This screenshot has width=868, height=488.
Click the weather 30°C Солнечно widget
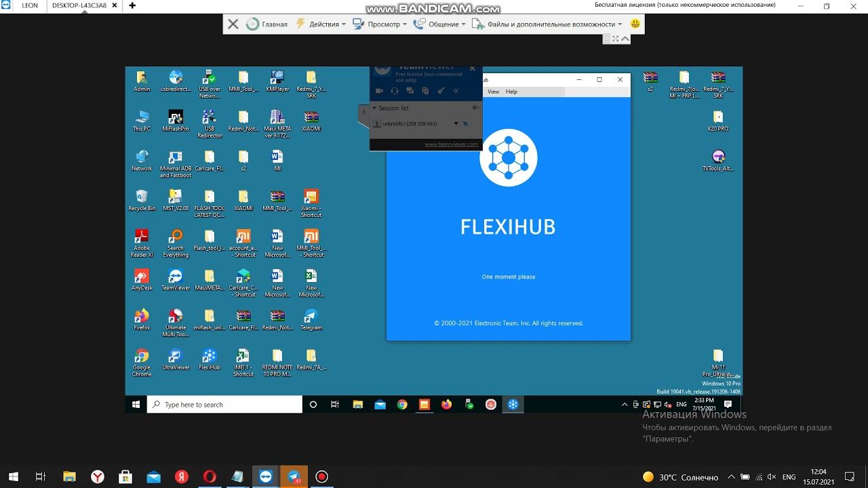tap(681, 477)
